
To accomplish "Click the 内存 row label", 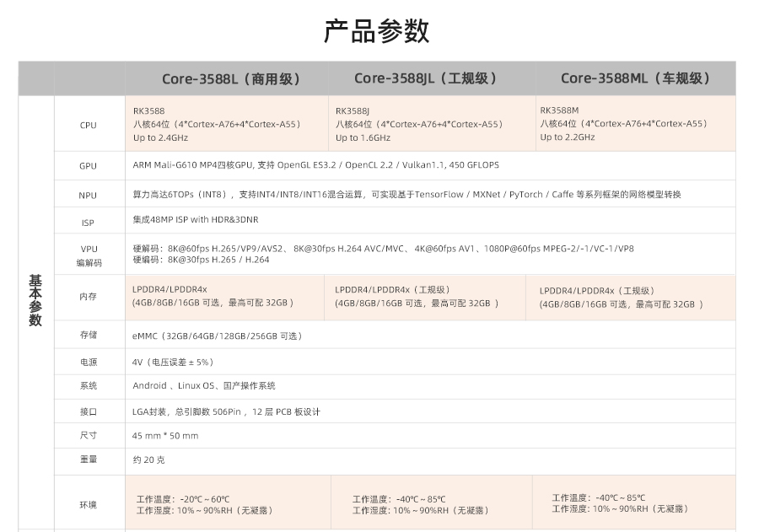I will point(89,297).
